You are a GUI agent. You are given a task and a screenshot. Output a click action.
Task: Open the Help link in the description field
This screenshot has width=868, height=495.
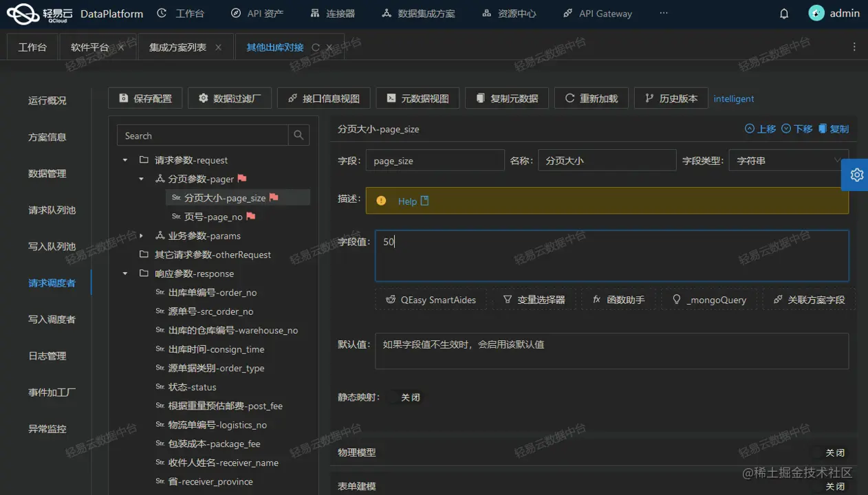pos(406,201)
